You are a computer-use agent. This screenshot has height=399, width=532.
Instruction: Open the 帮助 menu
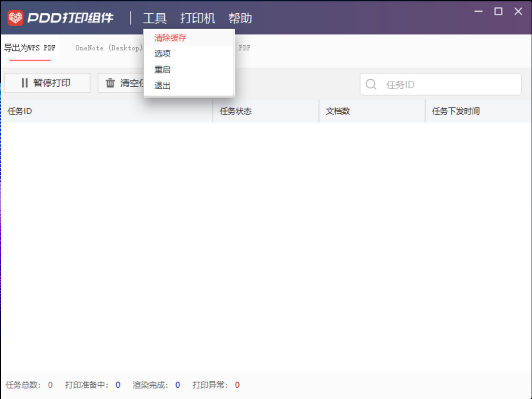(x=241, y=18)
